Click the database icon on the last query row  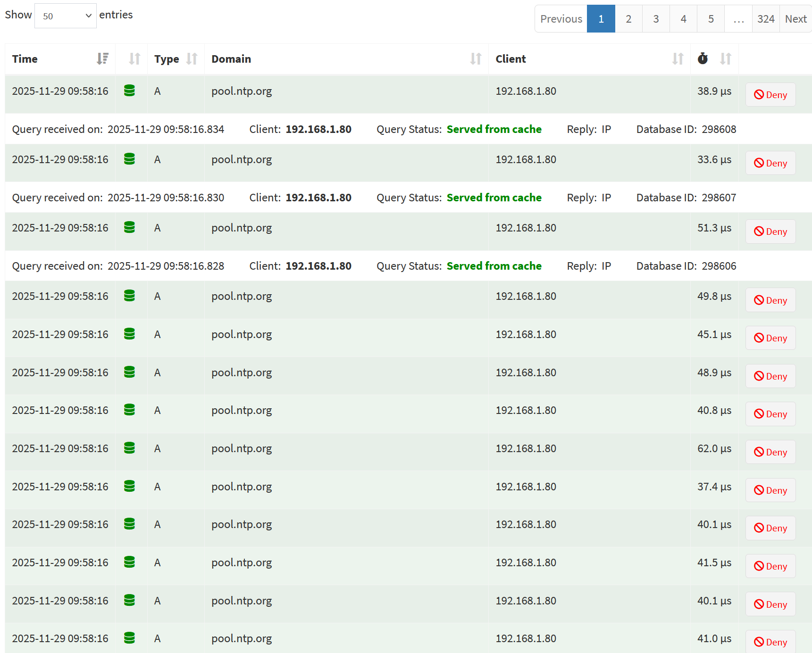click(x=130, y=638)
